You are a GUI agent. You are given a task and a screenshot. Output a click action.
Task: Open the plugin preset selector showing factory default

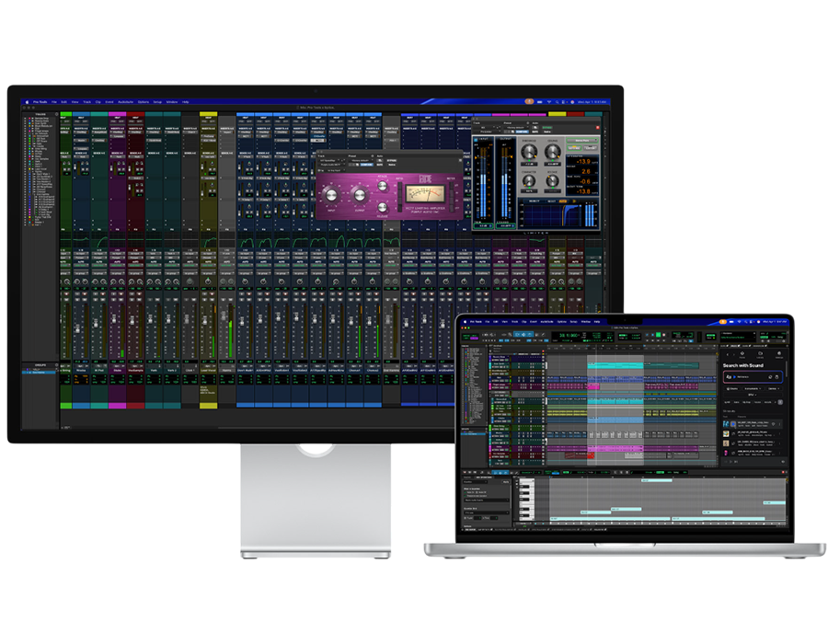[359, 160]
